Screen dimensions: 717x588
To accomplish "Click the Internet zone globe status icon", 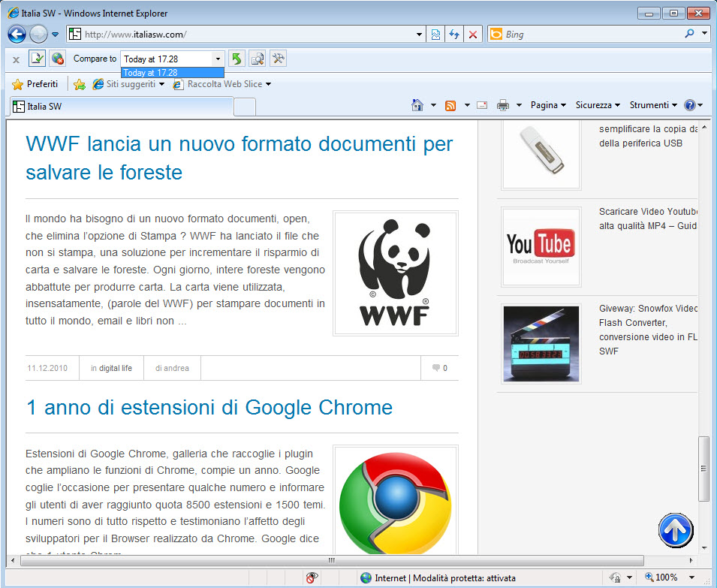I will (x=366, y=578).
